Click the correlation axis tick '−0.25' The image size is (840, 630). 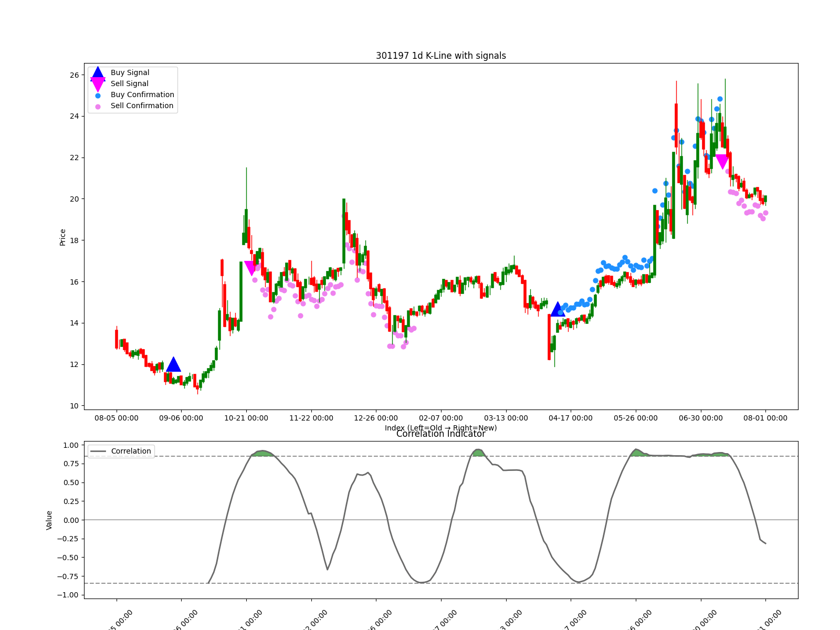pyautogui.click(x=68, y=539)
